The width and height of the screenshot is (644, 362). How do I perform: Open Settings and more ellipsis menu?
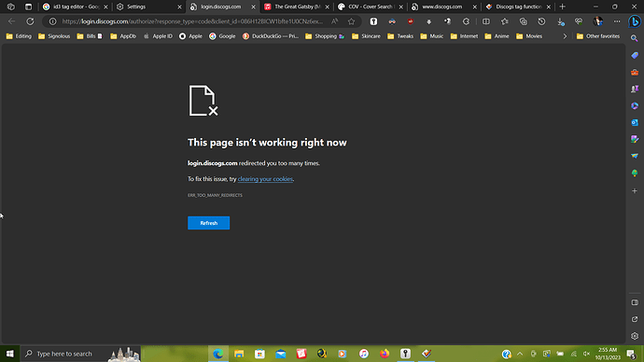coord(617,21)
